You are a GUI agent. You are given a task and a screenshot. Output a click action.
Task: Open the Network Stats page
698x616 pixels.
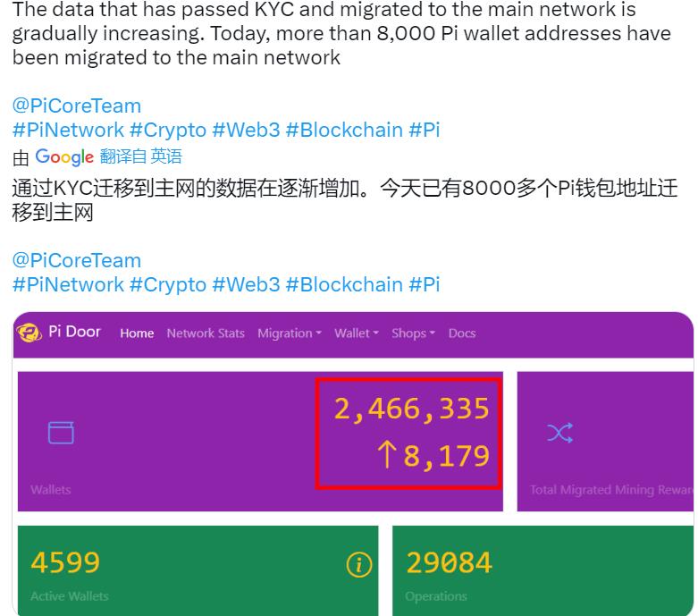coord(206,333)
